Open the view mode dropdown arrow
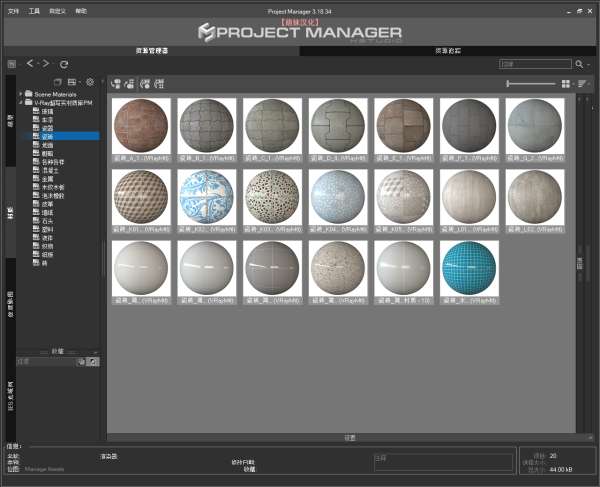The width and height of the screenshot is (600, 487). (573, 84)
